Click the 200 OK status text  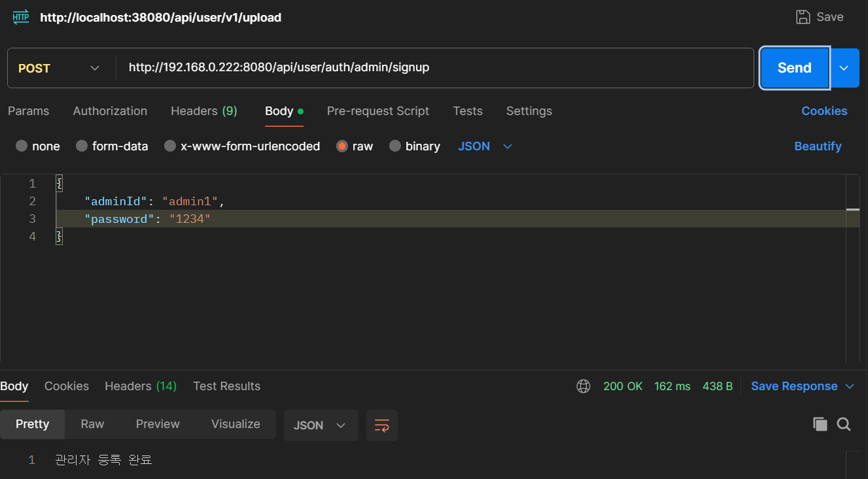point(623,386)
